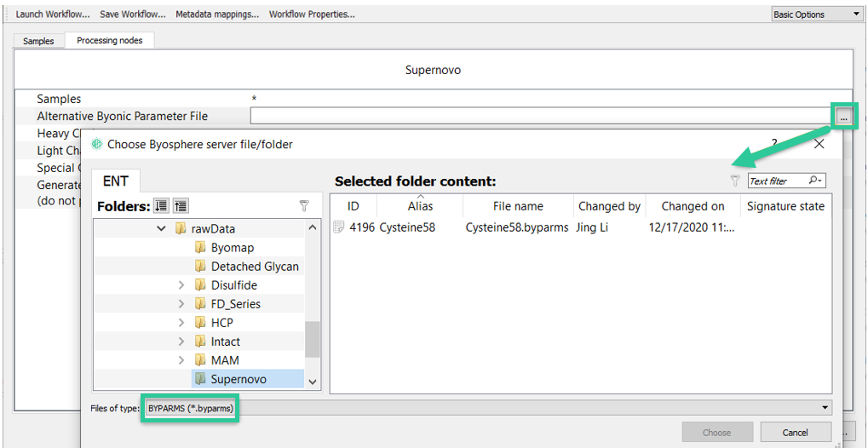Sort by the Changed on column header
Viewport: 868px width, 448px height.
coord(693,207)
